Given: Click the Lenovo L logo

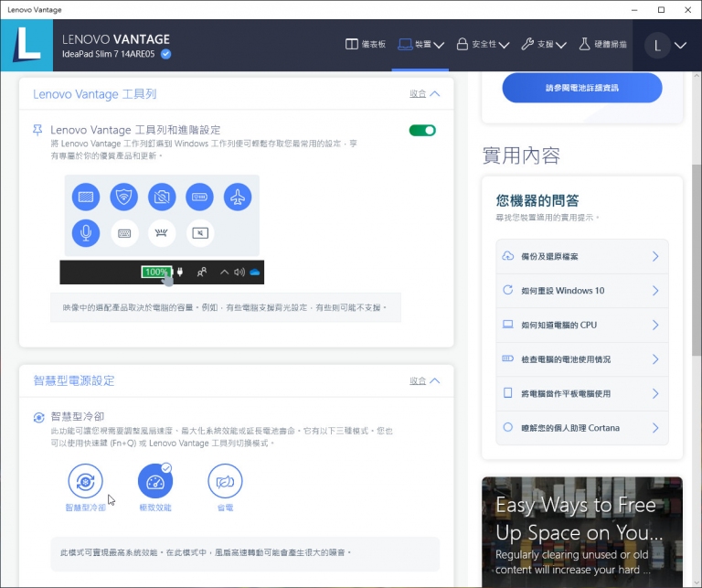Looking at the screenshot, I should [x=27, y=45].
